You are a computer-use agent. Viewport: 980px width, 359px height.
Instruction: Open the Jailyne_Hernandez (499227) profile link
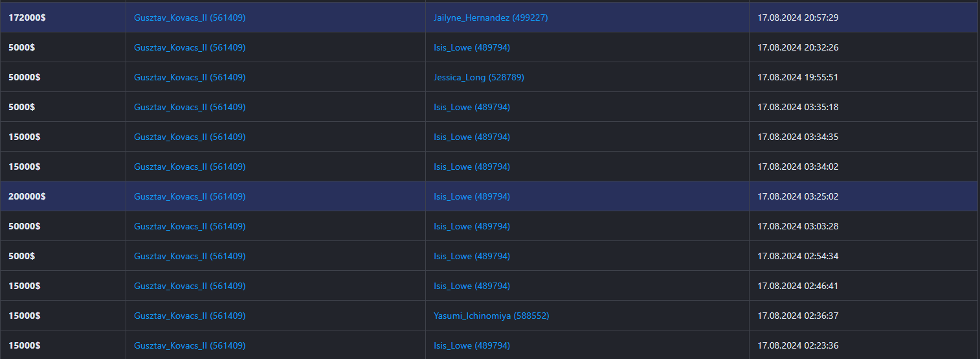click(x=490, y=17)
